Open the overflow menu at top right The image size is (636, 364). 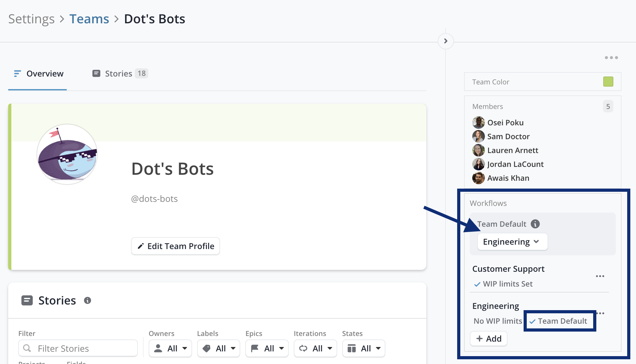click(611, 57)
